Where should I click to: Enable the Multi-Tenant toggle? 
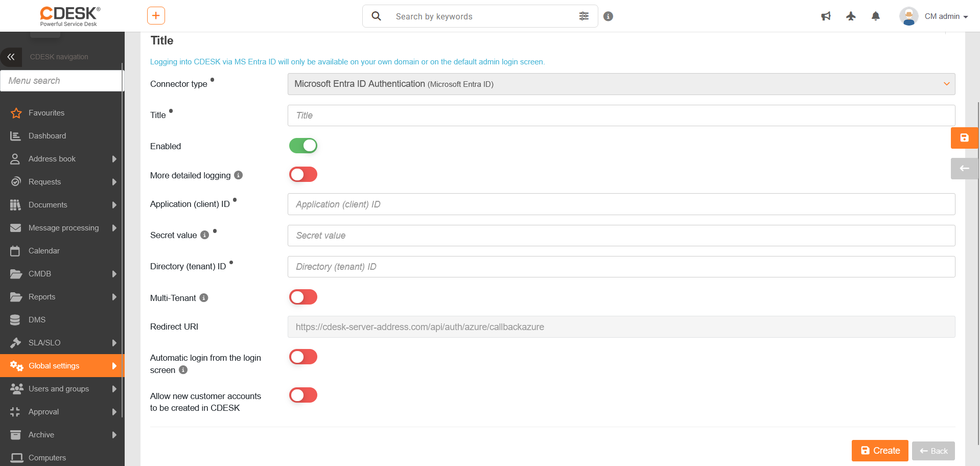tap(303, 297)
